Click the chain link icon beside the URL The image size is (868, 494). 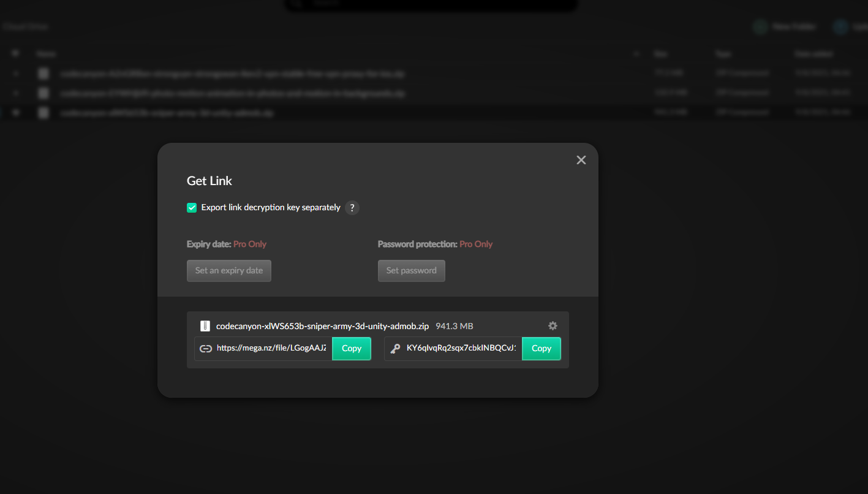pyautogui.click(x=206, y=348)
